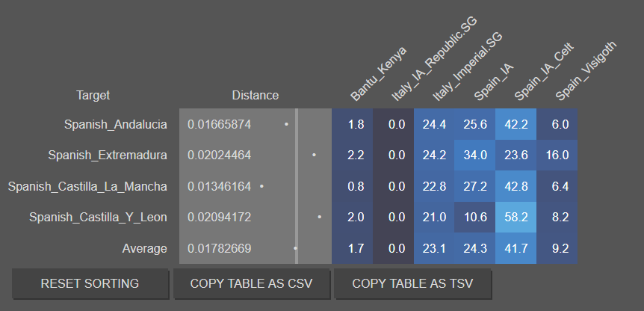Sort by the Spain_Visigoth column header
This screenshot has height=311, width=644.
pyautogui.click(x=586, y=71)
